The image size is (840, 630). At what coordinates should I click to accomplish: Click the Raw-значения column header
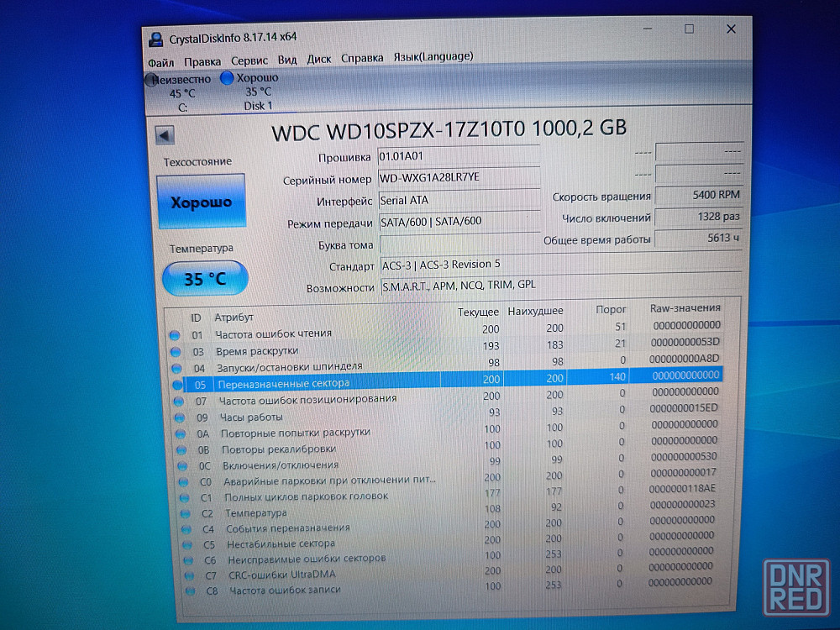685,308
